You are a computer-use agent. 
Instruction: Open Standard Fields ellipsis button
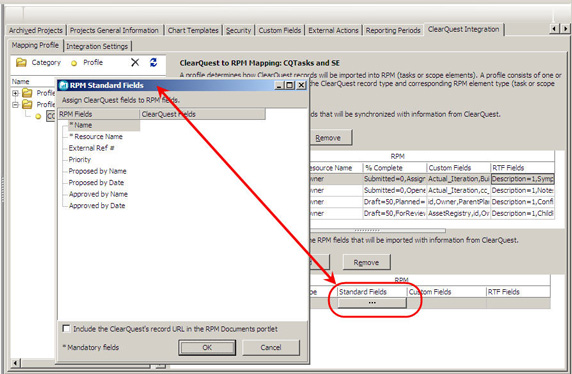click(372, 303)
